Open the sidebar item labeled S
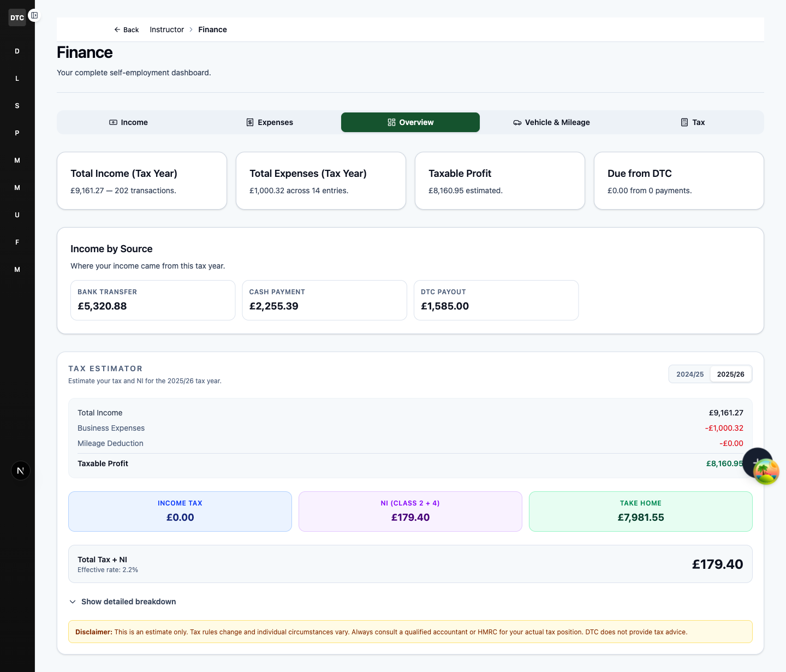786x672 pixels. 17,106
